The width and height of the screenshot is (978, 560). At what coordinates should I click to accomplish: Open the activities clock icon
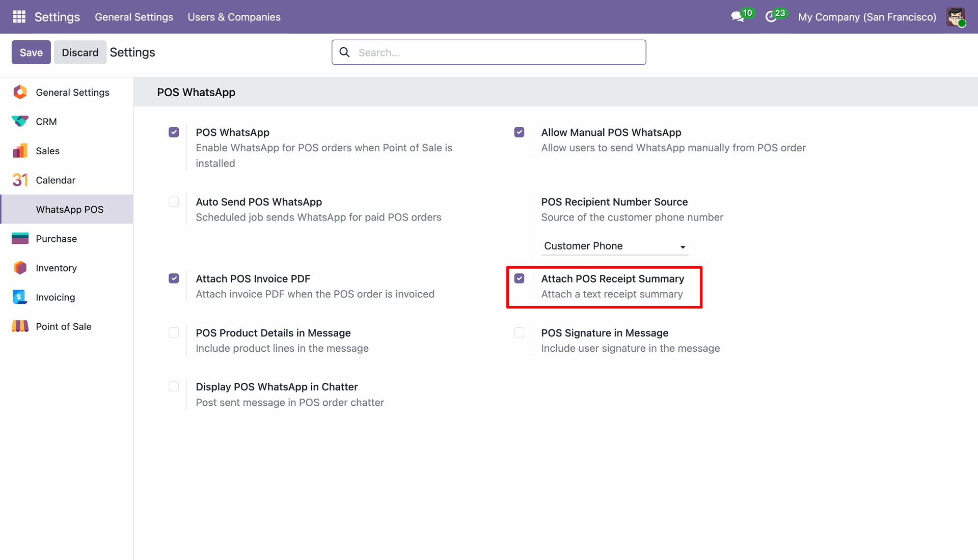click(771, 17)
